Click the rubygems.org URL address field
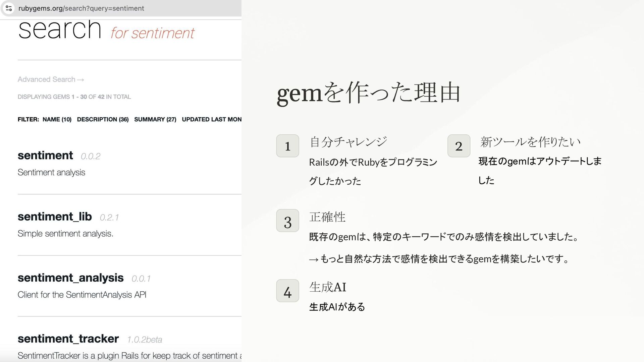The height and width of the screenshot is (362, 644). click(x=81, y=8)
